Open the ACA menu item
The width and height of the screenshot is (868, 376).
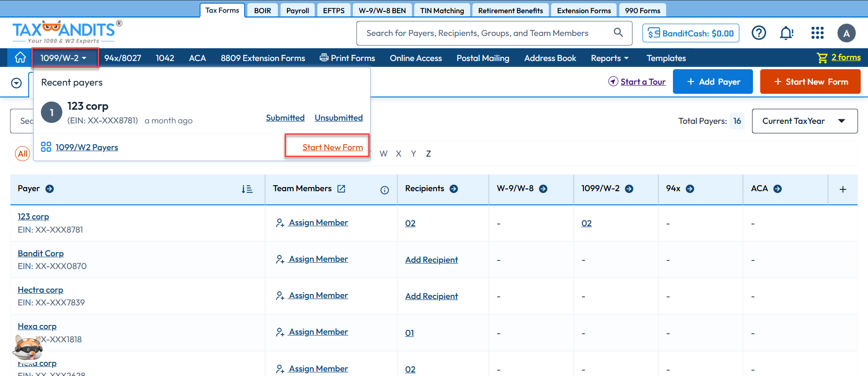(x=197, y=58)
